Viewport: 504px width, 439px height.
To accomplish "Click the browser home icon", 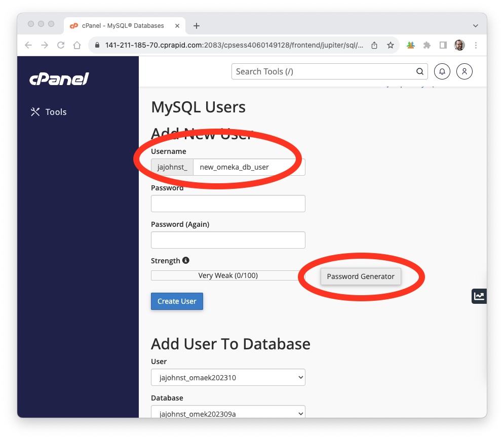I will tap(77, 45).
